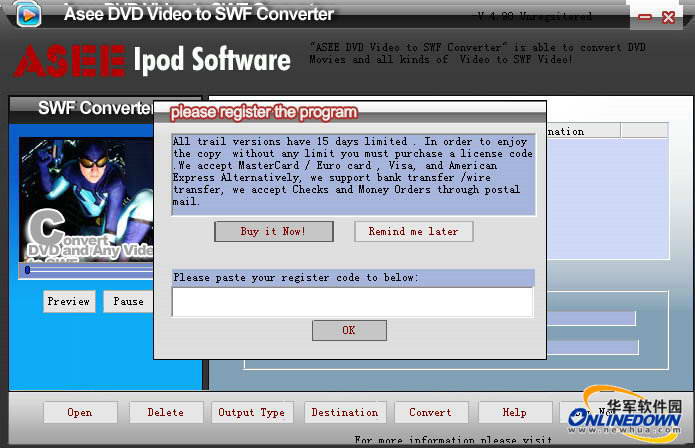Click the license info text box
This screenshot has height=448, width=695.
tap(353, 174)
